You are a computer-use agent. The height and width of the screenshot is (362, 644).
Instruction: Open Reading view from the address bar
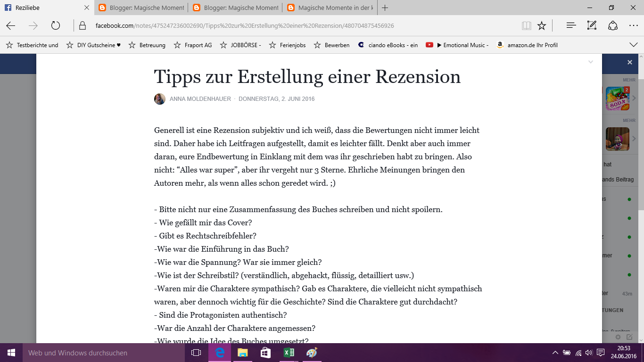(x=527, y=26)
